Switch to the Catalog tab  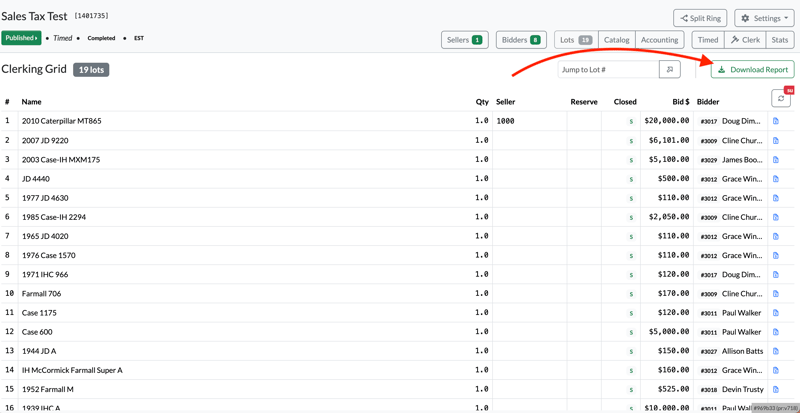[617, 40]
